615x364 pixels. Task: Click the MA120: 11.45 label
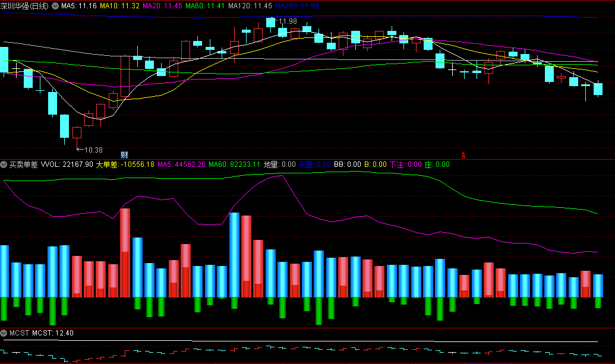pyautogui.click(x=250, y=6)
